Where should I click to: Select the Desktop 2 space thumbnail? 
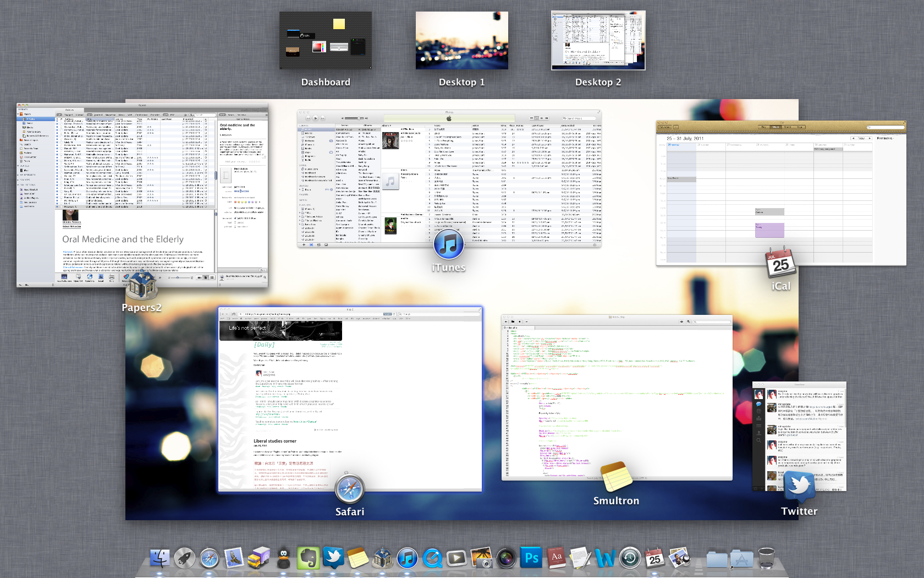tap(598, 41)
